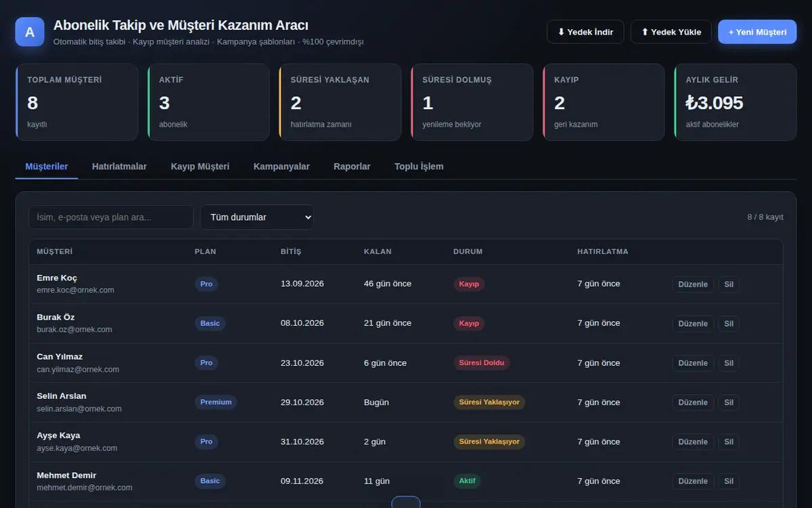Click the blue 'A' app logo icon
The image size is (812, 508).
point(30,32)
